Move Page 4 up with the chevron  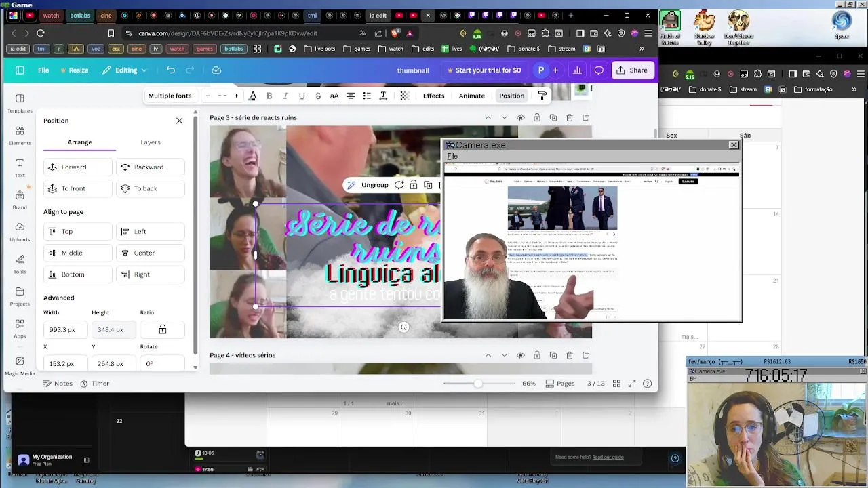click(488, 355)
